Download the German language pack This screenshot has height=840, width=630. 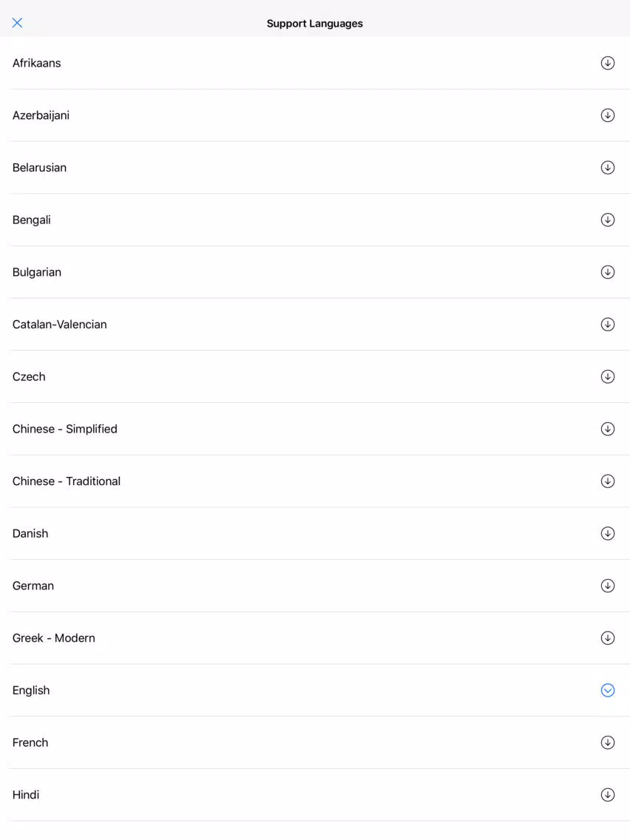click(x=608, y=586)
